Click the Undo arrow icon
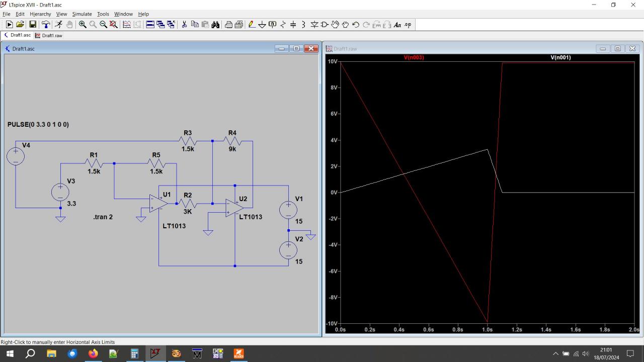The width and height of the screenshot is (644, 362). click(x=356, y=25)
